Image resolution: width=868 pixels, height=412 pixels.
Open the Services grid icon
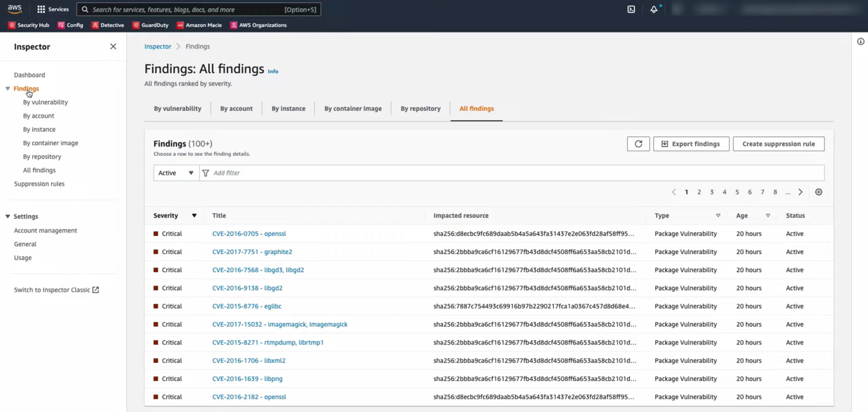42,9
